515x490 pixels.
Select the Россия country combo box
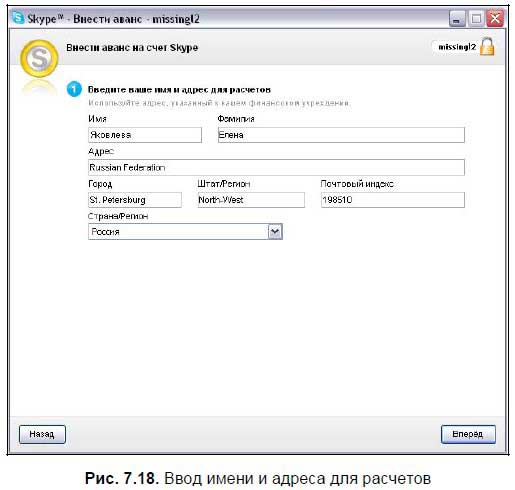click(x=185, y=232)
